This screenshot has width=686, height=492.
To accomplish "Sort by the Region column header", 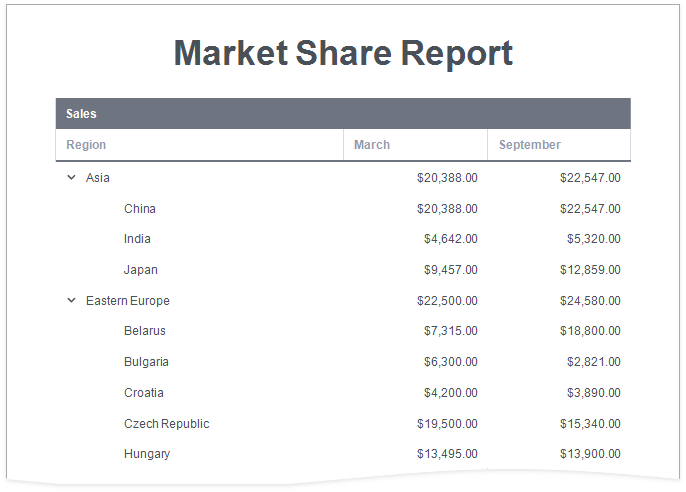I will pyautogui.click(x=86, y=145).
